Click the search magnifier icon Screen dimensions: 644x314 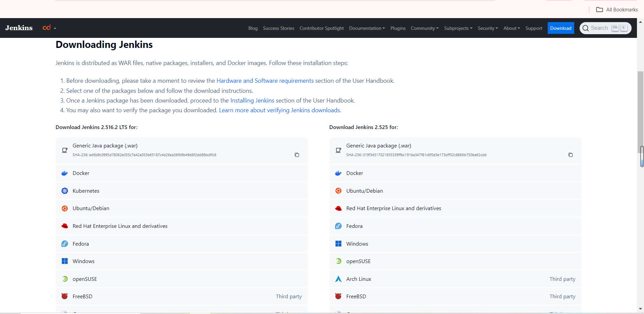(x=586, y=28)
